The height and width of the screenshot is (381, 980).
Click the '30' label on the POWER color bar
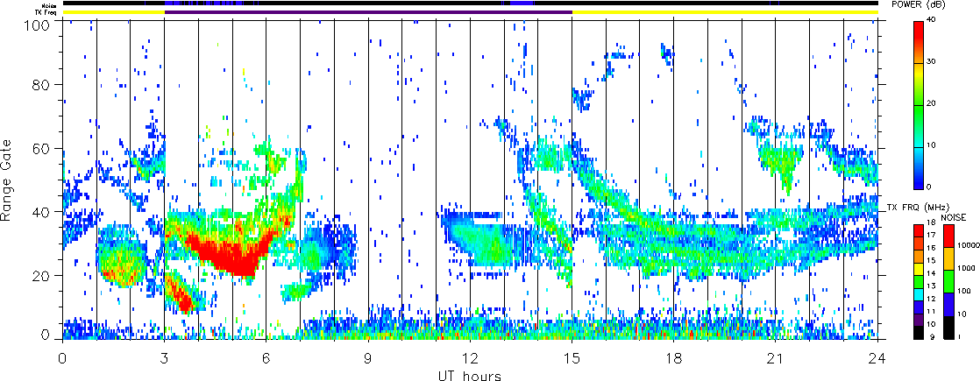pyautogui.click(x=933, y=62)
